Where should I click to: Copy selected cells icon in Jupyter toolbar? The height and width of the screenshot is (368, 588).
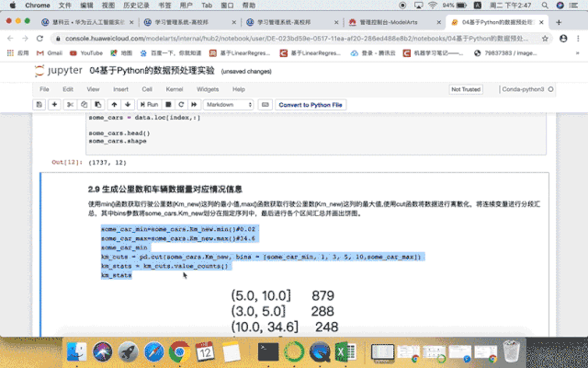pos(84,105)
